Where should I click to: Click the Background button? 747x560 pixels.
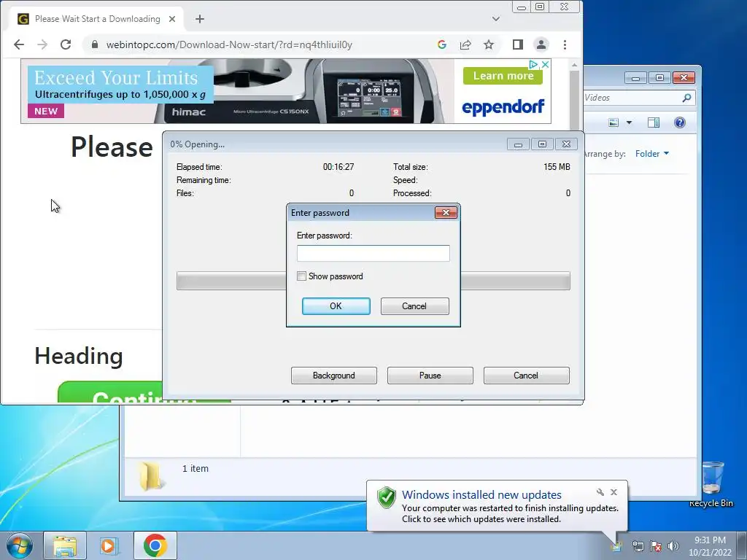pos(334,376)
